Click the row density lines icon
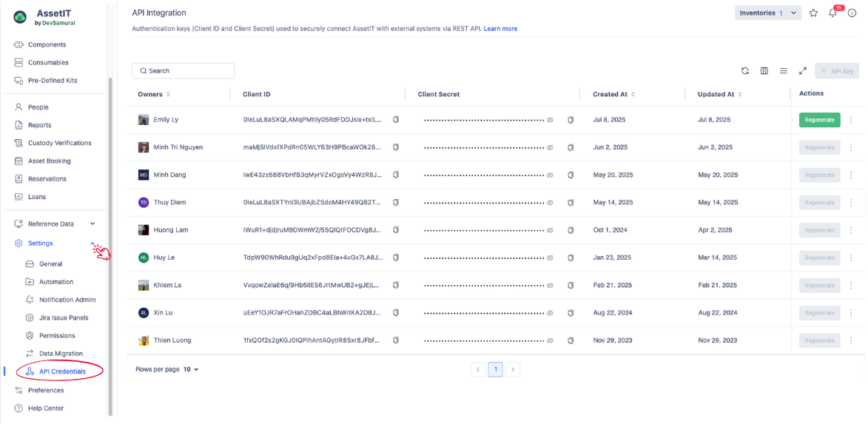This screenshot has width=868, height=424. (784, 71)
